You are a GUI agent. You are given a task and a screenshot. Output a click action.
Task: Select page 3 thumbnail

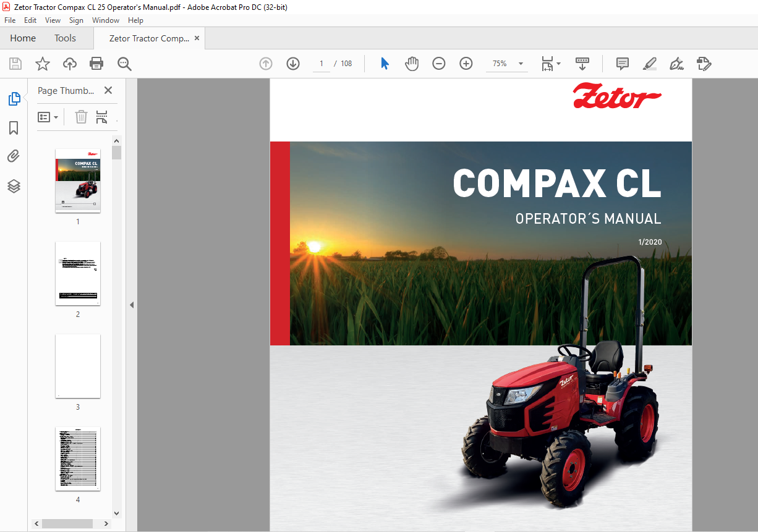pos(78,366)
